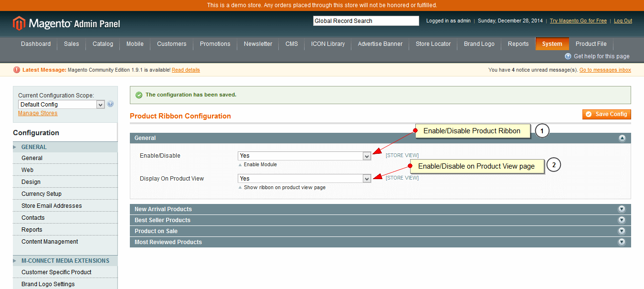Screen dimensions: 644x289
Task: Collapse the General section arrow icon
Action: pyautogui.click(x=622, y=138)
